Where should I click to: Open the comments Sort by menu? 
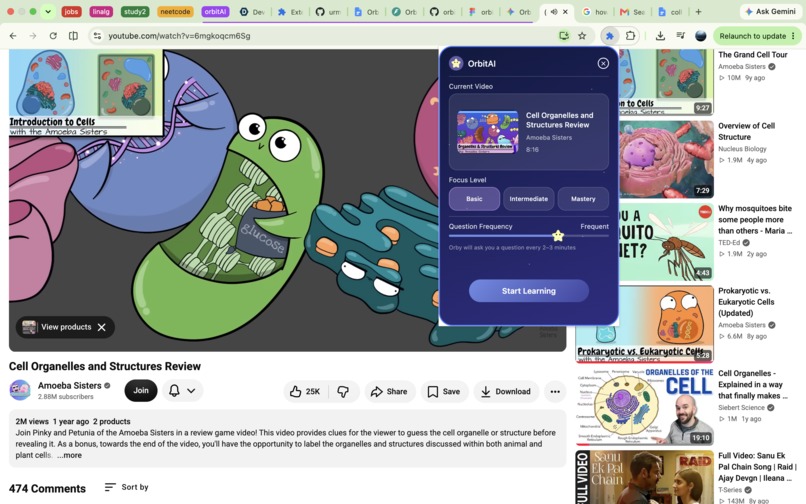pyautogui.click(x=126, y=487)
